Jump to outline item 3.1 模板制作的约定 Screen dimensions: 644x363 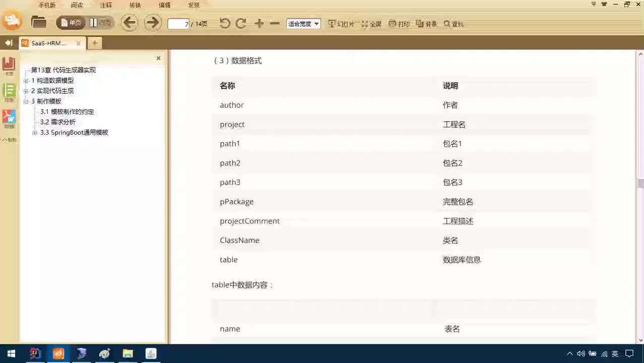[x=67, y=112]
